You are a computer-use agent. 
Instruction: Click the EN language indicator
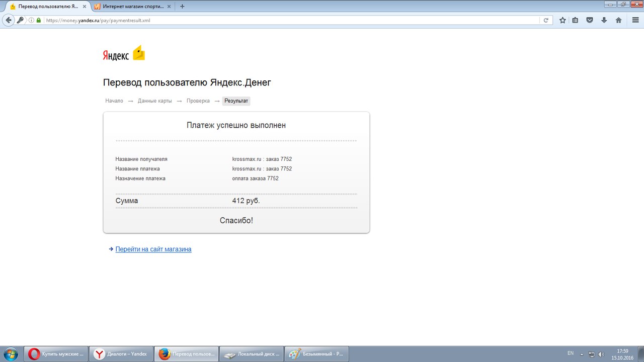[x=571, y=353]
